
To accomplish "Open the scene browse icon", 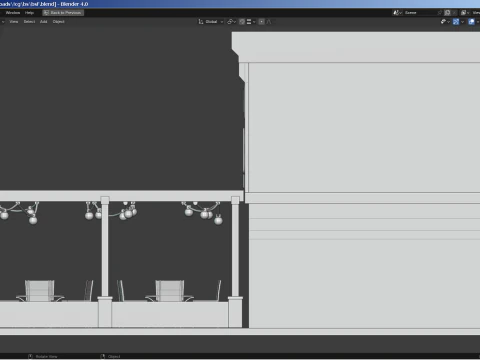I will pos(397,13).
